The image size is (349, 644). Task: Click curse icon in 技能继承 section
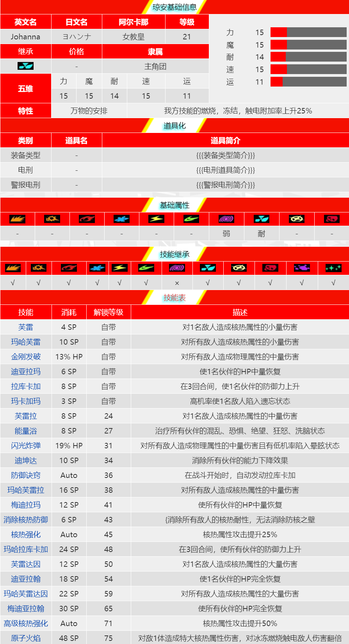click(x=270, y=268)
